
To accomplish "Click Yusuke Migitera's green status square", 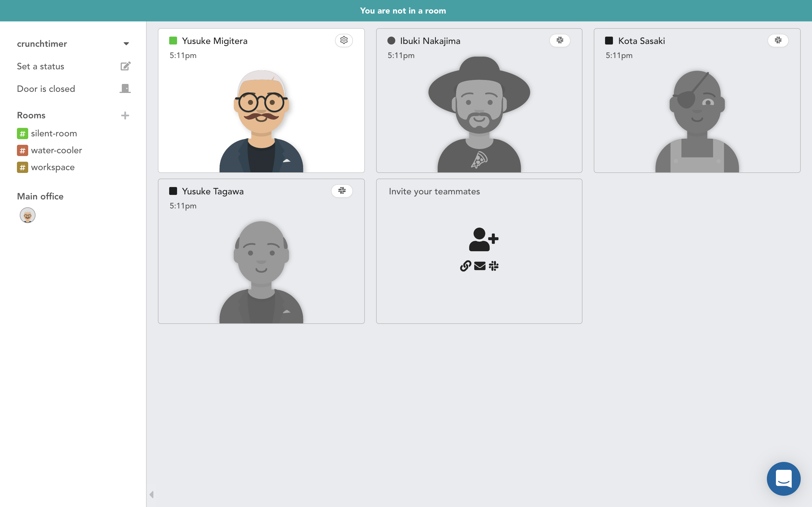I will coord(173,41).
